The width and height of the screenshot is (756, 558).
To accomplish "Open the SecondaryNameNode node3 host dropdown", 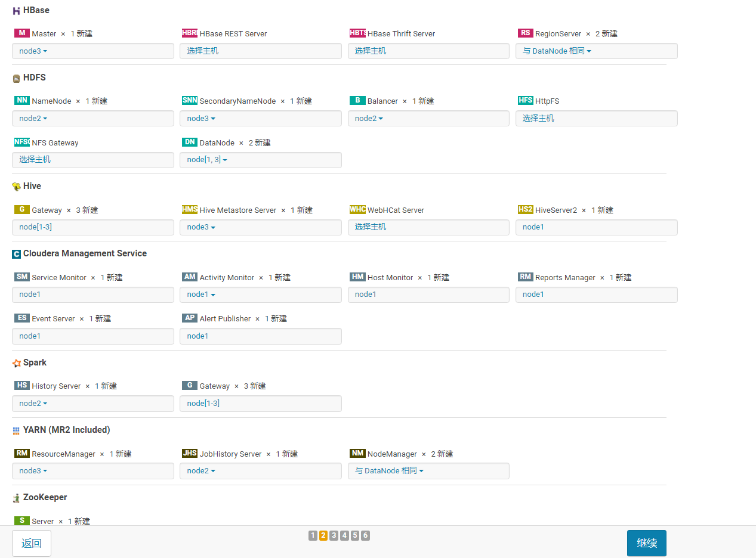I will pos(261,119).
